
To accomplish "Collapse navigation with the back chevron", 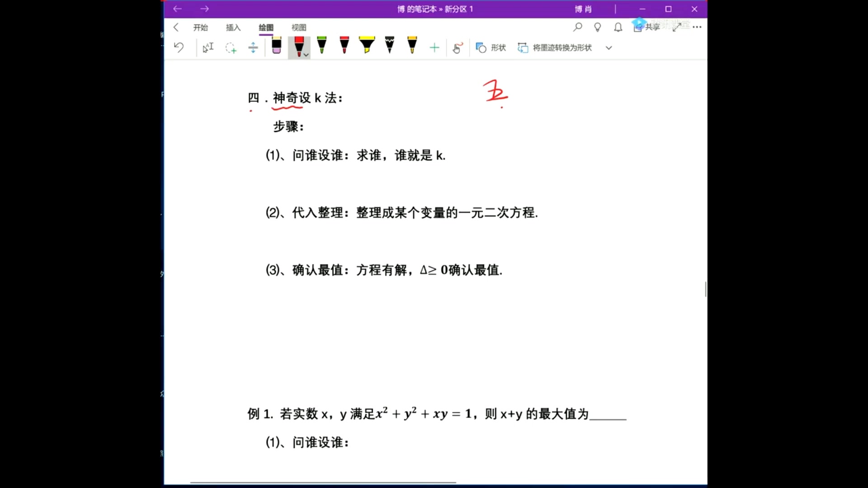I will (176, 28).
